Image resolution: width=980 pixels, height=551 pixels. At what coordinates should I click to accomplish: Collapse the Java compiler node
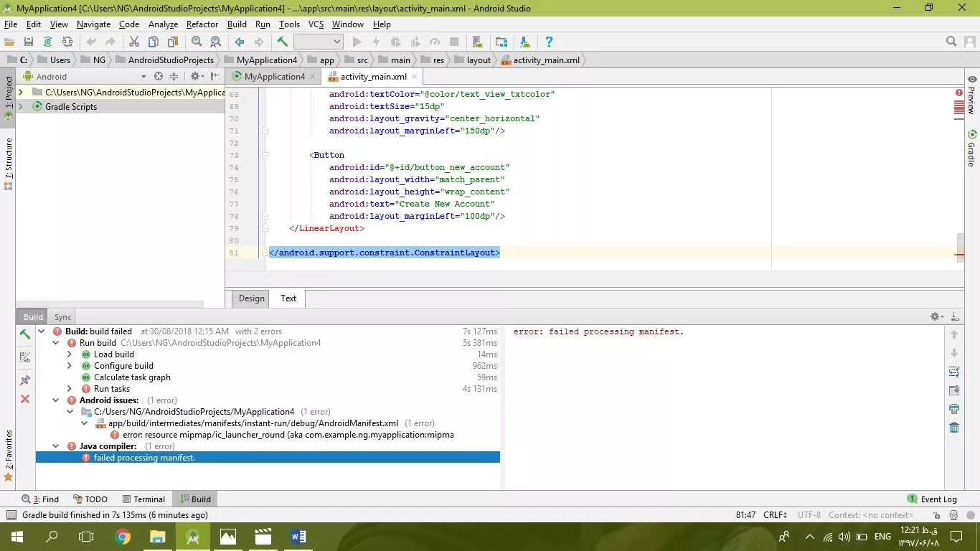coord(55,446)
